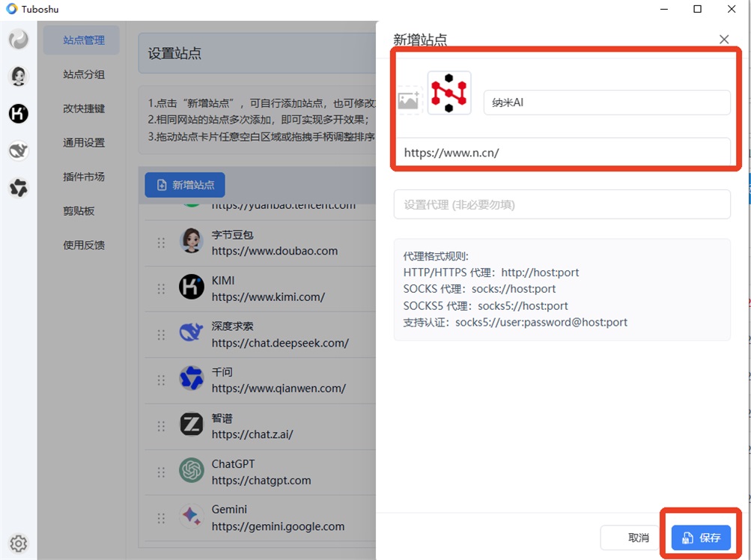Grab drag handle of 智谱 row
The height and width of the screenshot is (560, 751).
[x=161, y=426]
